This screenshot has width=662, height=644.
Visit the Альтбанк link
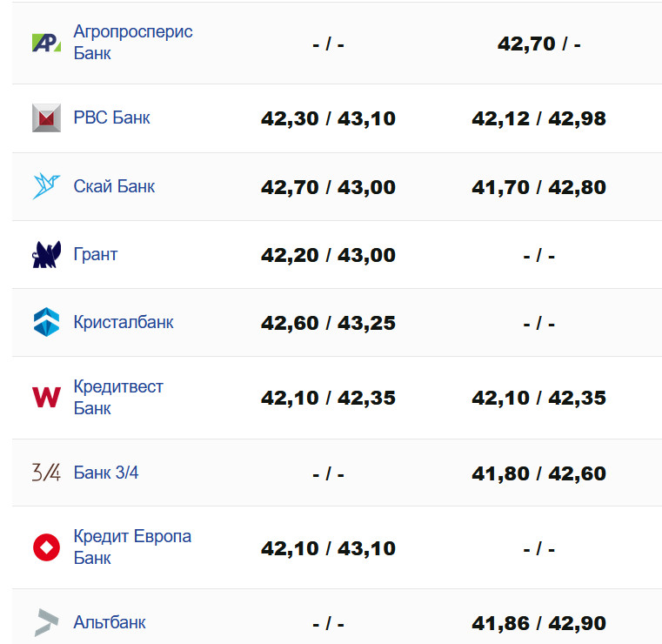point(110,622)
